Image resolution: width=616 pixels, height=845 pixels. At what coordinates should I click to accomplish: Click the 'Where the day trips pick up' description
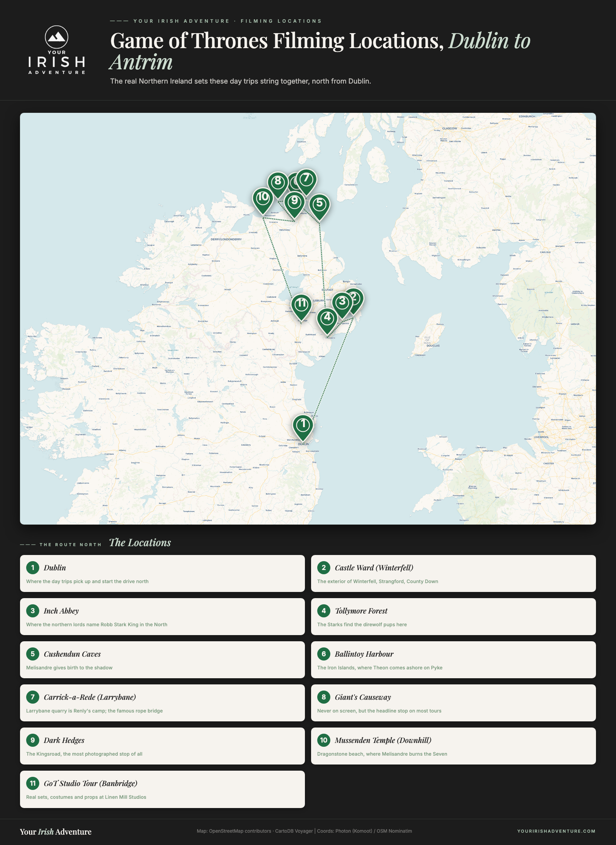click(87, 582)
